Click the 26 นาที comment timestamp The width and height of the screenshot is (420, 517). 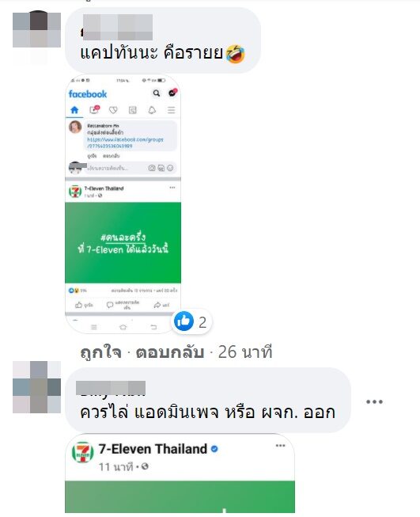click(x=245, y=352)
